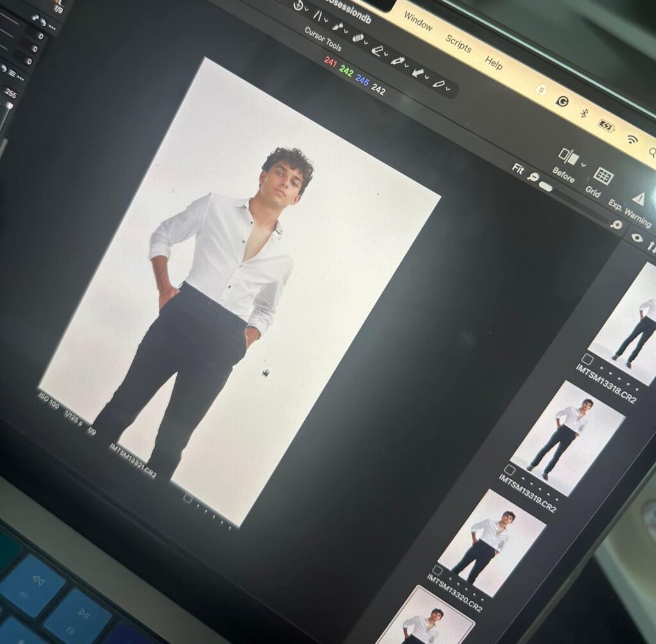Open the Erase Mask tool dropdown chevron
The image size is (656, 644).
tap(366, 42)
